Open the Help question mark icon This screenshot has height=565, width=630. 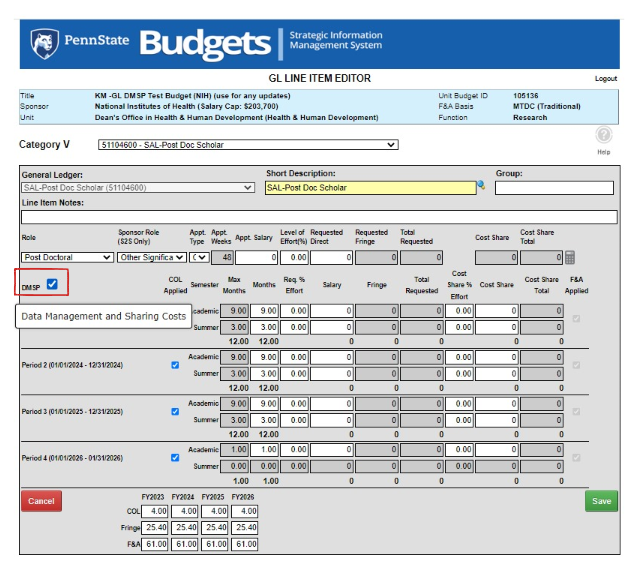pyautogui.click(x=603, y=135)
